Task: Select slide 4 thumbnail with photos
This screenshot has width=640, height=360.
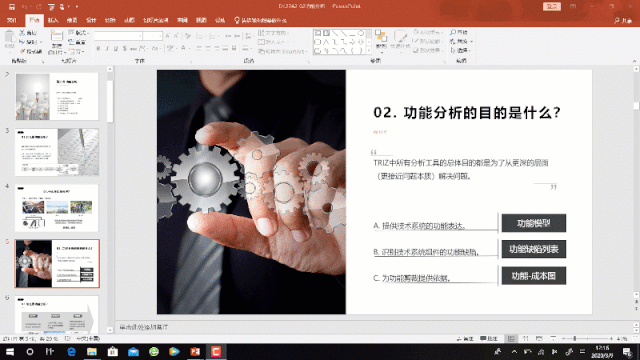Action: [x=57, y=208]
